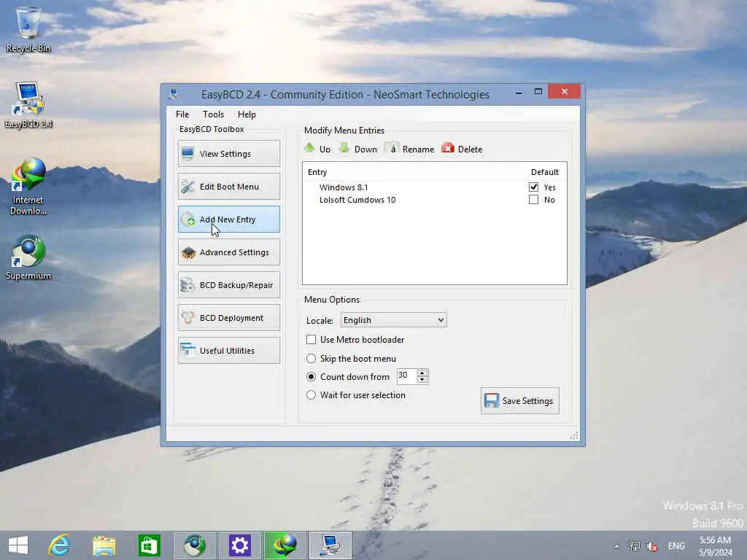Screen dimensions: 747x560
Task: Click the Default column header
Action: (x=544, y=172)
